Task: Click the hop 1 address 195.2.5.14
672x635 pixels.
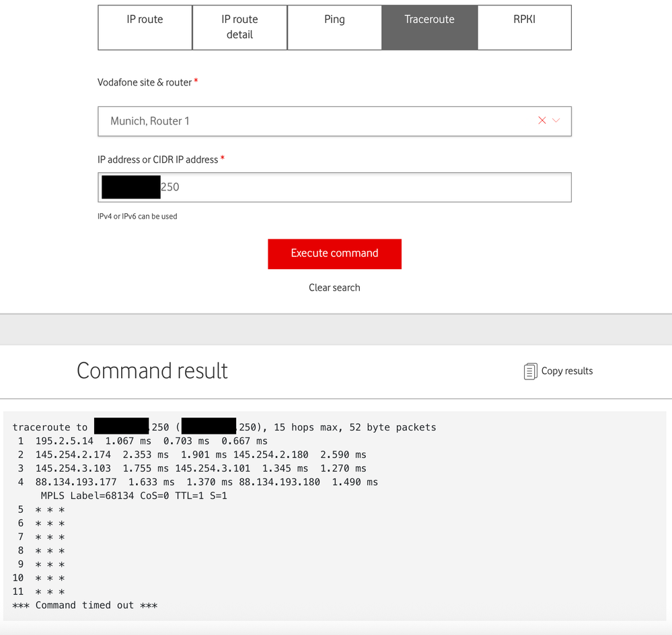Action: point(65,441)
